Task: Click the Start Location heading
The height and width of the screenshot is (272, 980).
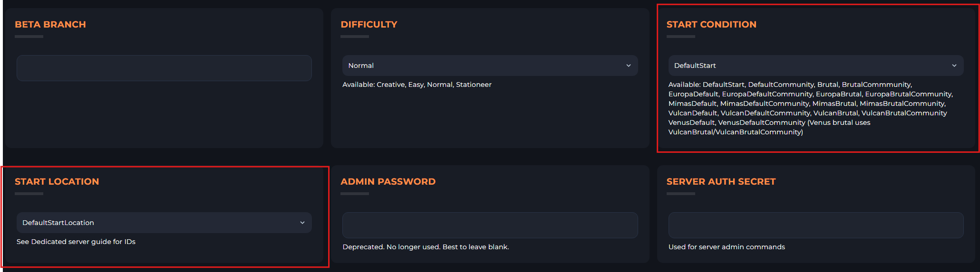Action: (x=57, y=181)
